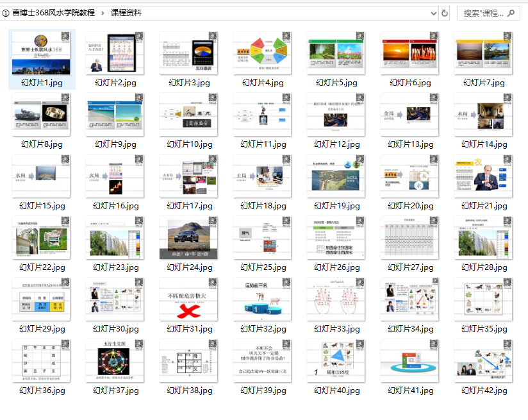Select the 幻灯片27.jpg thumbnail
Screen dimensions: 528x420
coord(410,238)
